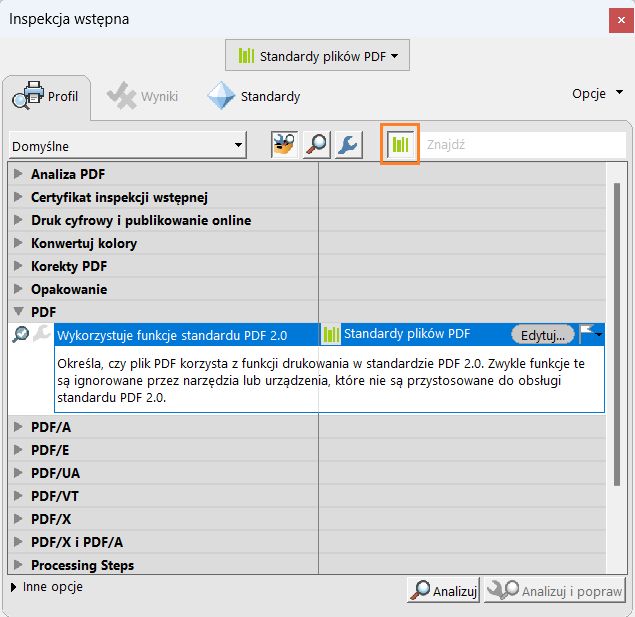635x617 pixels.
Task: Select the profiles toolbox icon
Action: pyautogui.click(x=284, y=145)
